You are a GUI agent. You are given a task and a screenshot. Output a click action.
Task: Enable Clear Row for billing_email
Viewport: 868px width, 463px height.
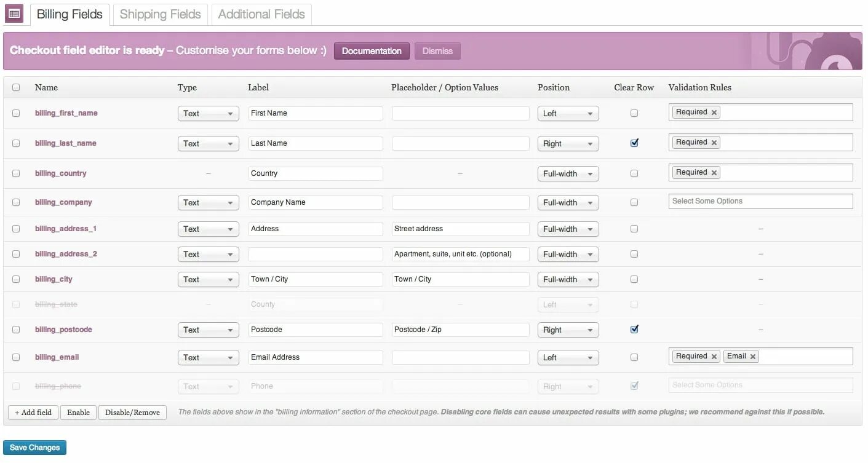[634, 357]
